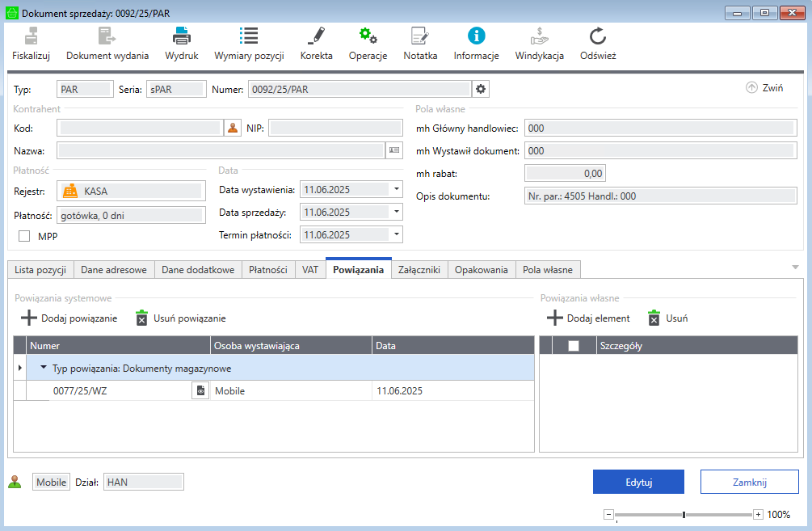This screenshot has height=531, width=812.
Task: Click the Windykacja toolbar icon
Action: 539,36
